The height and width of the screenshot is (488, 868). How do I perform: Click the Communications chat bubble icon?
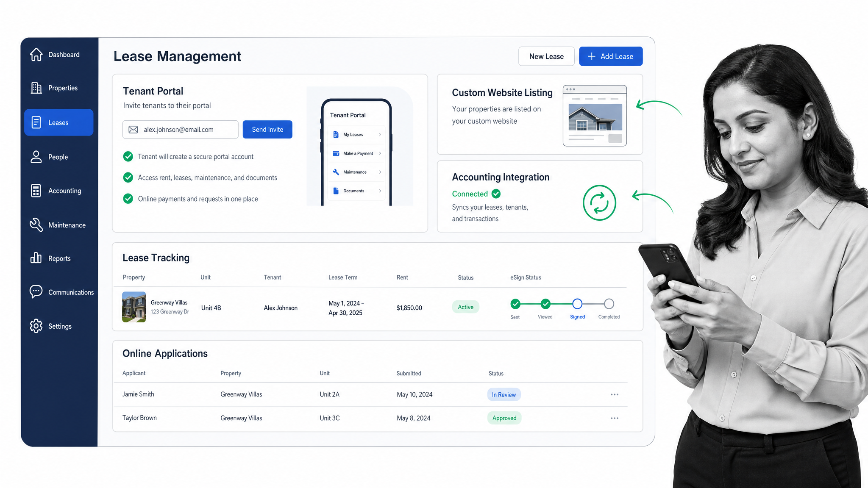(x=36, y=291)
